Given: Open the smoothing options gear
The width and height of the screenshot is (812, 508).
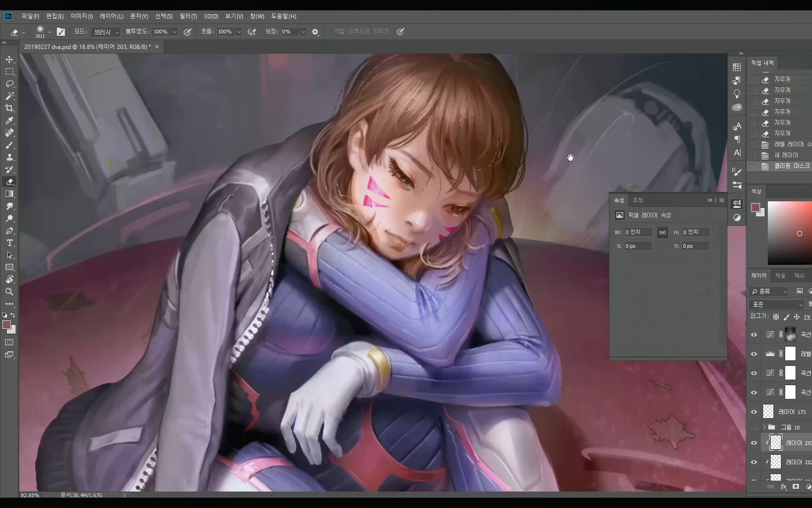Looking at the screenshot, I should 315,32.
